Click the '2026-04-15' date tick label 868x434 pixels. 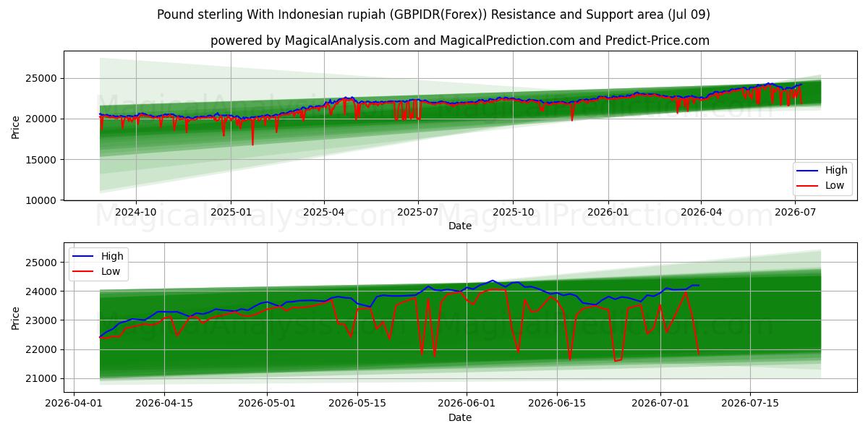click(163, 404)
